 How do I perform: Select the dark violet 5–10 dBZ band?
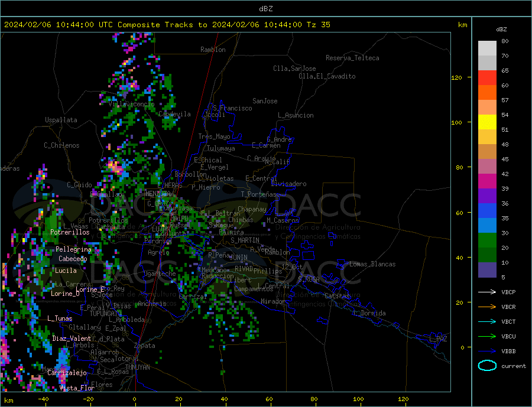point(487,270)
